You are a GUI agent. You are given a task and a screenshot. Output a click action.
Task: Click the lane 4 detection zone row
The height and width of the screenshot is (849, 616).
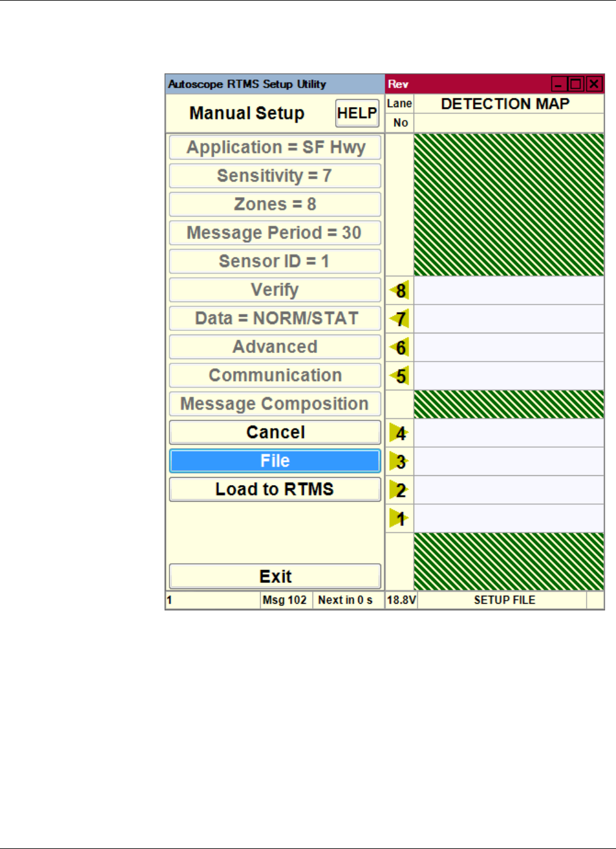(509, 433)
